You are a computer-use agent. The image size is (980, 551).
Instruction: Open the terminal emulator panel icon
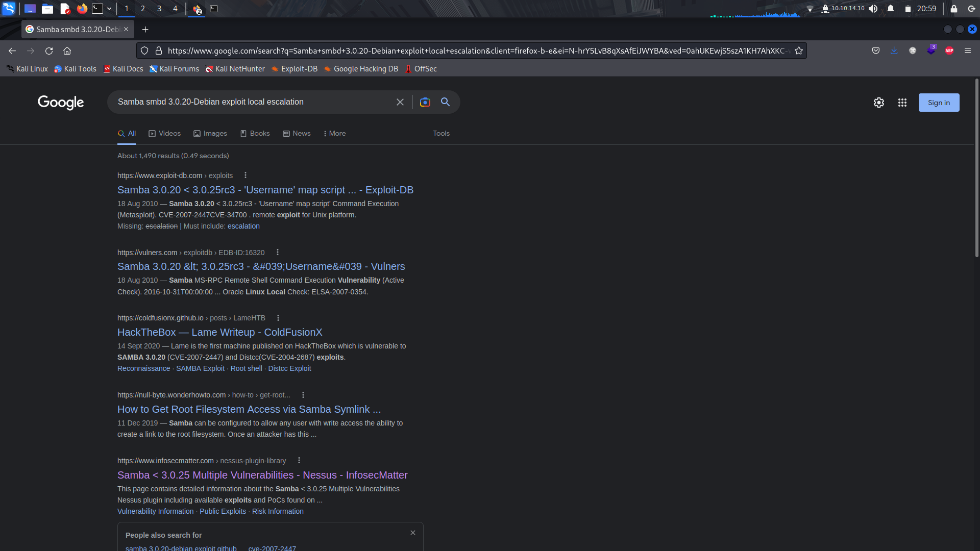point(97,9)
